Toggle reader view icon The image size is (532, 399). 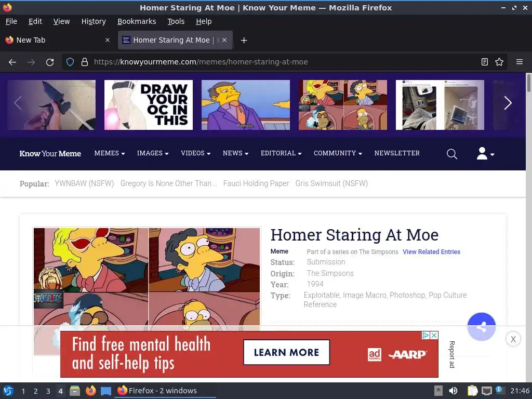point(485,62)
